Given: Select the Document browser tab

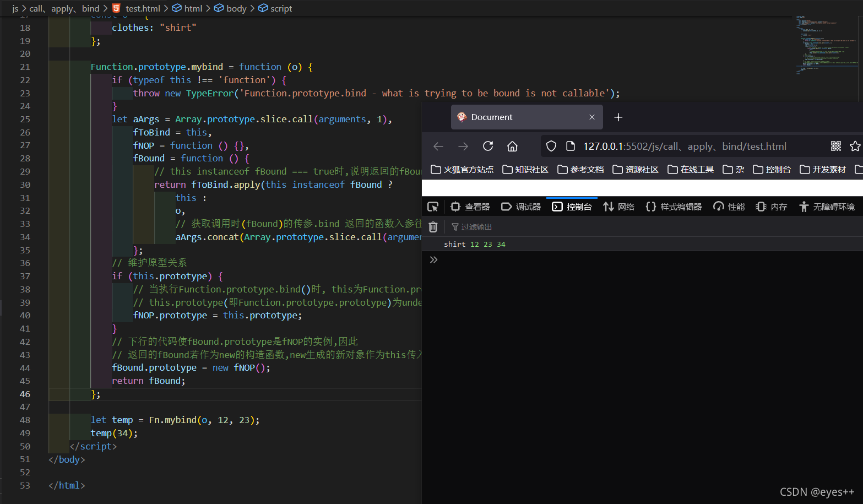Looking at the screenshot, I should tap(527, 117).
